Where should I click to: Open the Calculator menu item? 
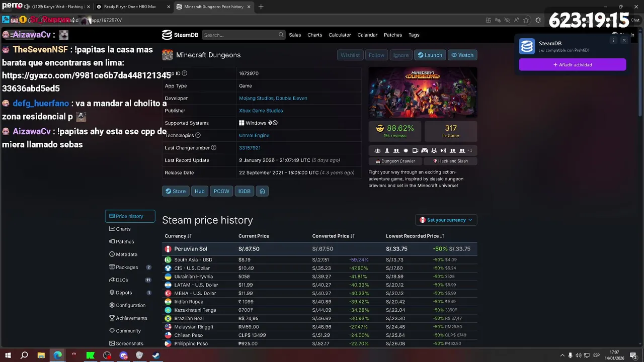[x=340, y=35]
